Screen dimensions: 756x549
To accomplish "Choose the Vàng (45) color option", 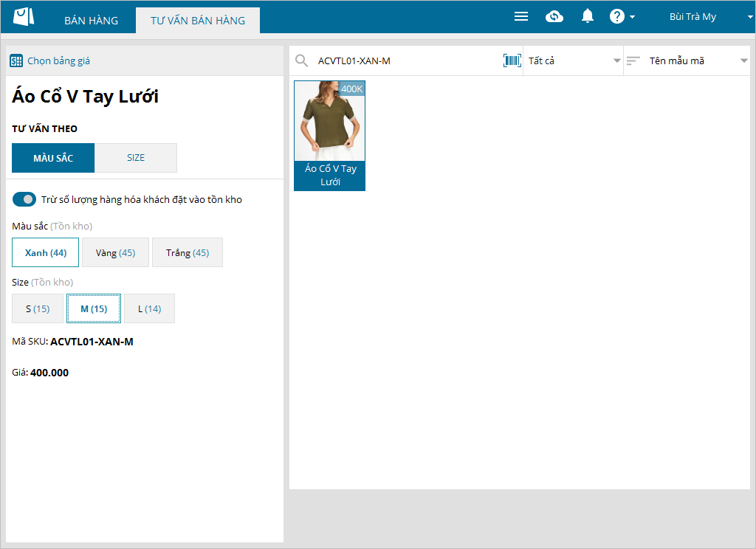I will point(115,252).
